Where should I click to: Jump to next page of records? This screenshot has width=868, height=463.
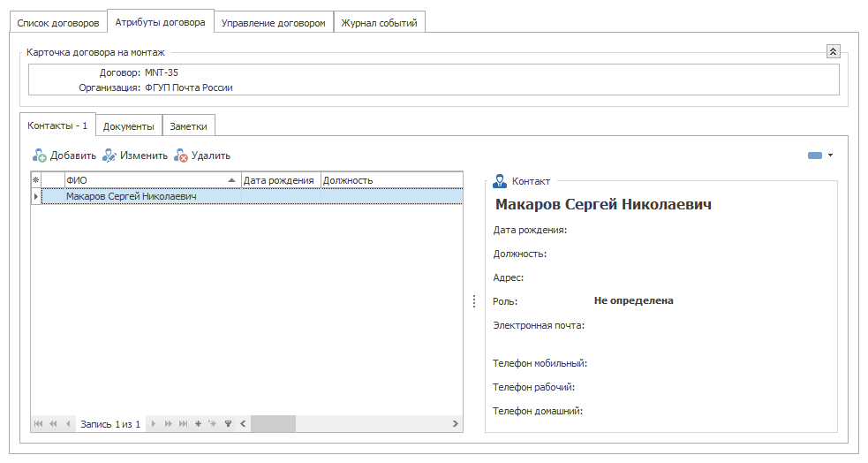(169, 423)
